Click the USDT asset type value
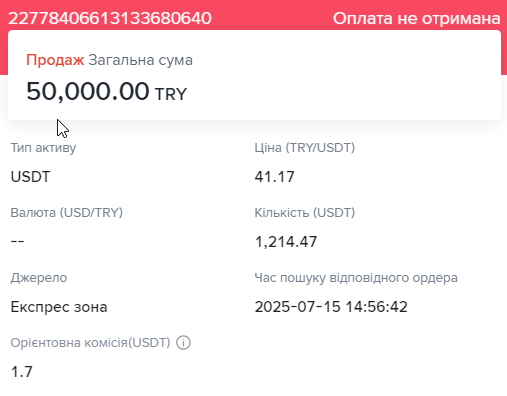 [30, 177]
